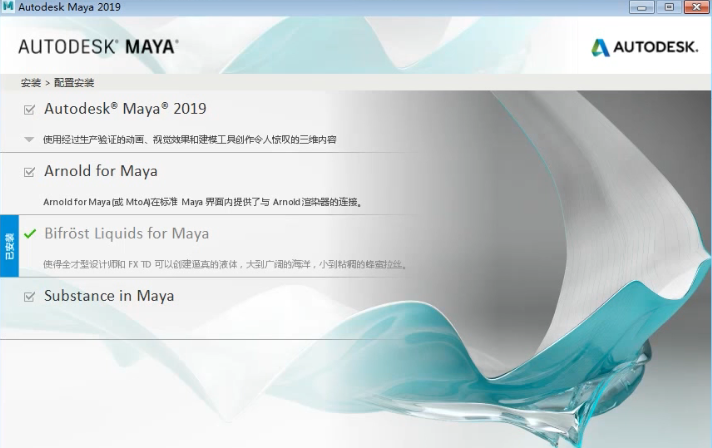Click the Maya app icon in title bar
712x448 pixels.
[8, 7]
